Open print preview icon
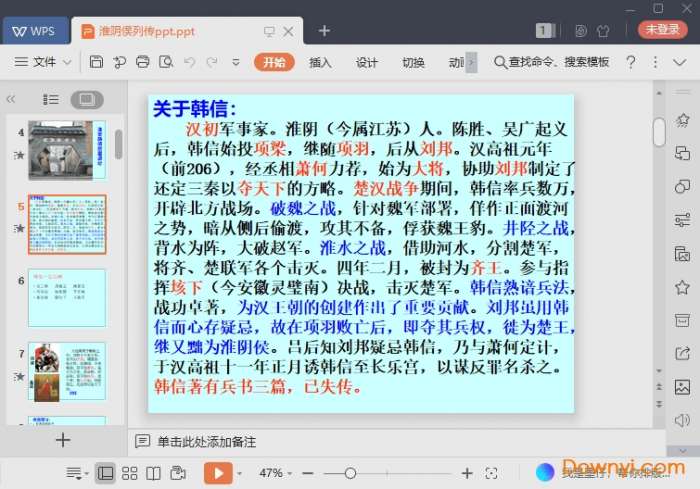700x489 pixels. (x=166, y=62)
